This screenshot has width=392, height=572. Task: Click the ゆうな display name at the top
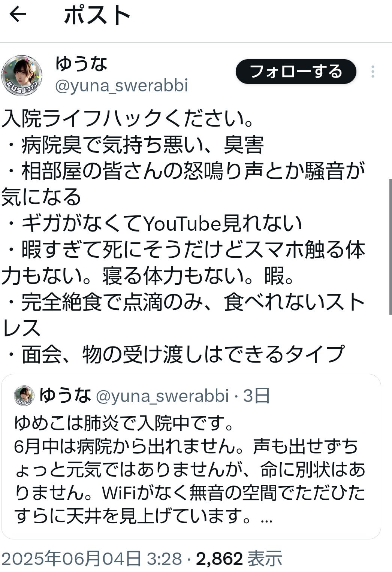pyautogui.click(x=81, y=64)
